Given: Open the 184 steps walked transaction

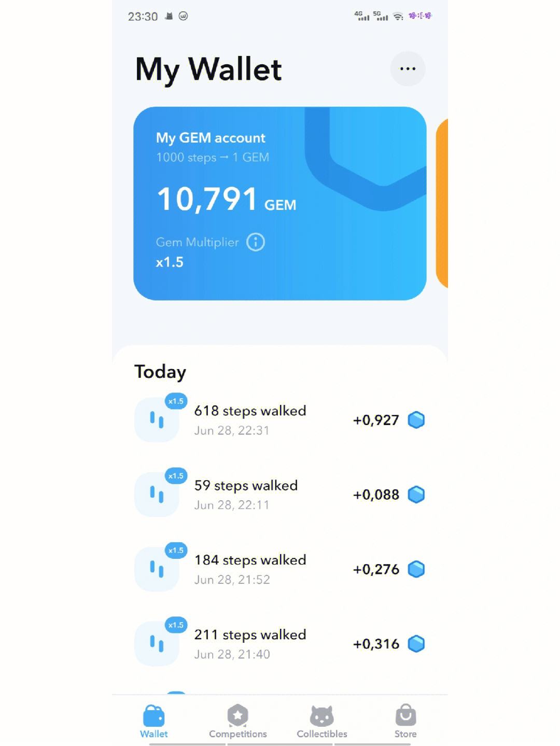Looking at the screenshot, I should coord(280,569).
